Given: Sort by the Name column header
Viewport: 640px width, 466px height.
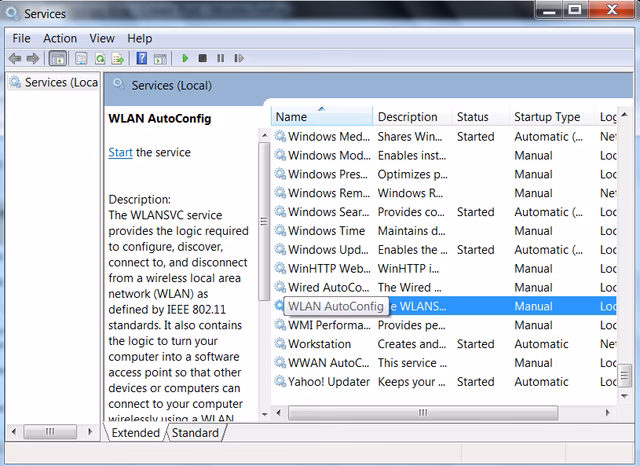Looking at the screenshot, I should pos(322,117).
